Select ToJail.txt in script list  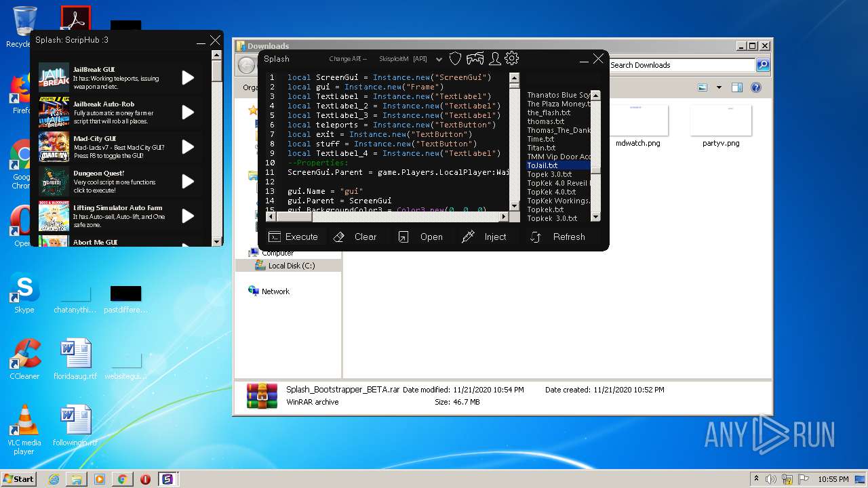pos(558,165)
